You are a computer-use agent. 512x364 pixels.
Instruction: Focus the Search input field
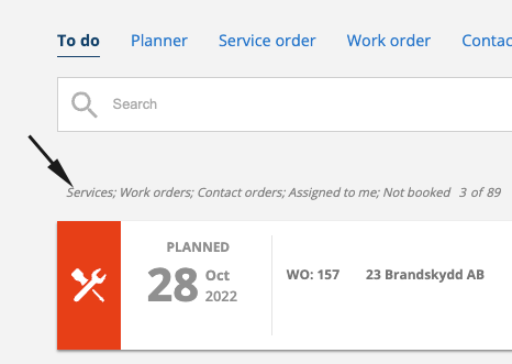(x=285, y=105)
